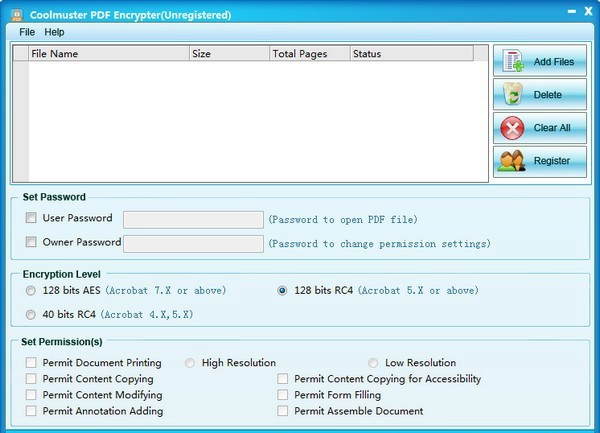Viewport: 600px width, 433px height.
Task: Select 128 bits RC4 encryption
Action: coord(282,291)
